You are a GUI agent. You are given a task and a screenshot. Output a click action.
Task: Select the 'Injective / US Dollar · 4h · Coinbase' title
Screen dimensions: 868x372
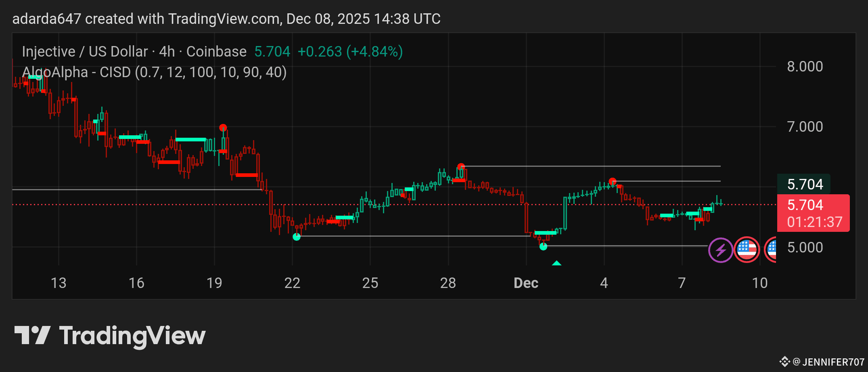pyautogui.click(x=134, y=52)
